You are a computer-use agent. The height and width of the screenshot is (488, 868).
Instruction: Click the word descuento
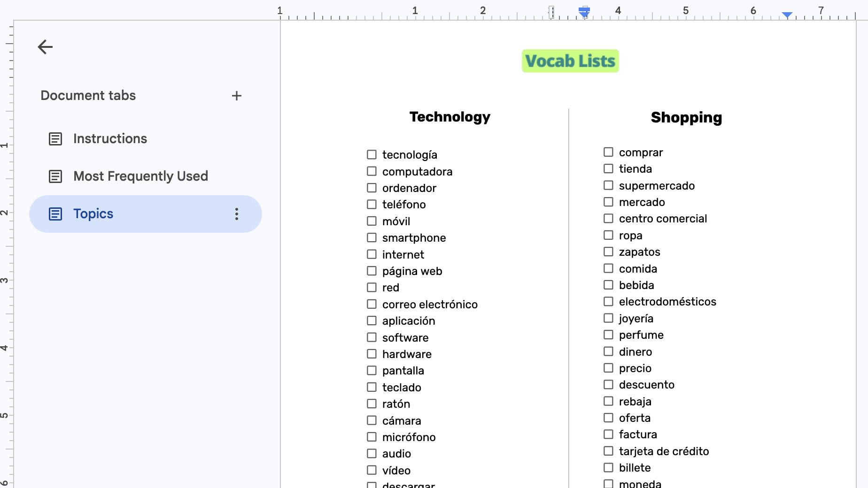[x=646, y=385]
